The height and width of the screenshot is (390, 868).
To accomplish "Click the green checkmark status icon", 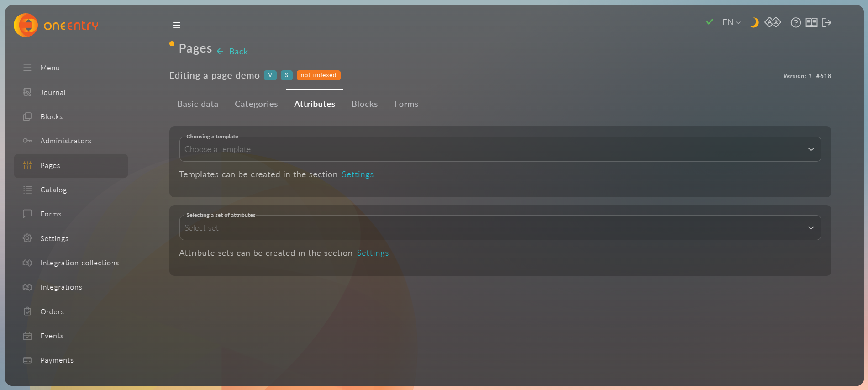I will 710,22.
